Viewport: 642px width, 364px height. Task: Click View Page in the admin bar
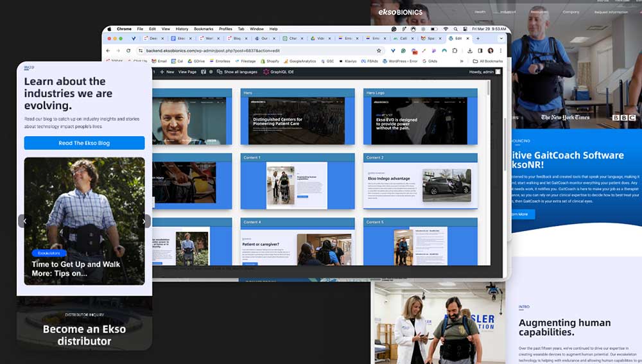187,72
